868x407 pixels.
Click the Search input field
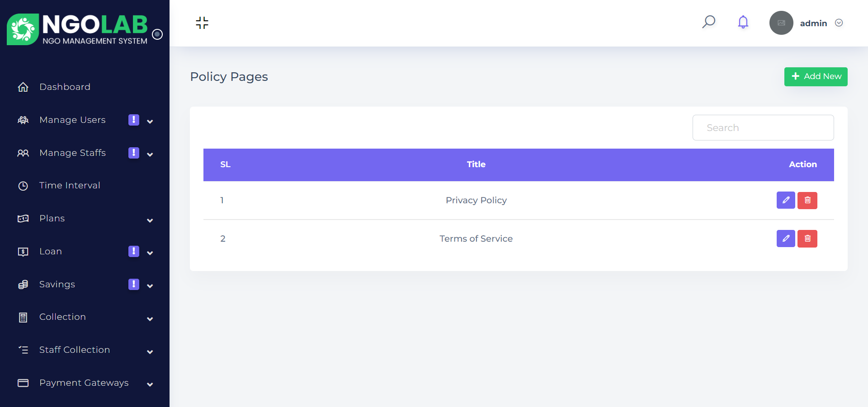(x=763, y=128)
